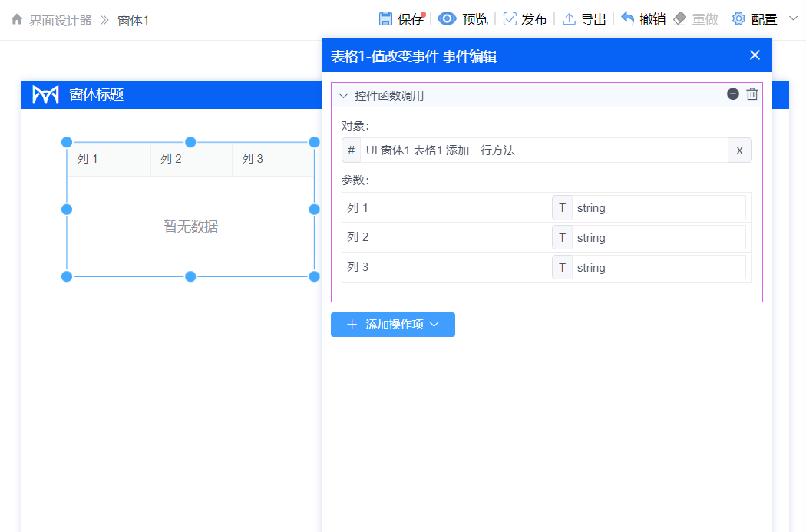806x532 pixels.
Task: Click the T type icon next to 列 2 parameter
Action: point(562,236)
